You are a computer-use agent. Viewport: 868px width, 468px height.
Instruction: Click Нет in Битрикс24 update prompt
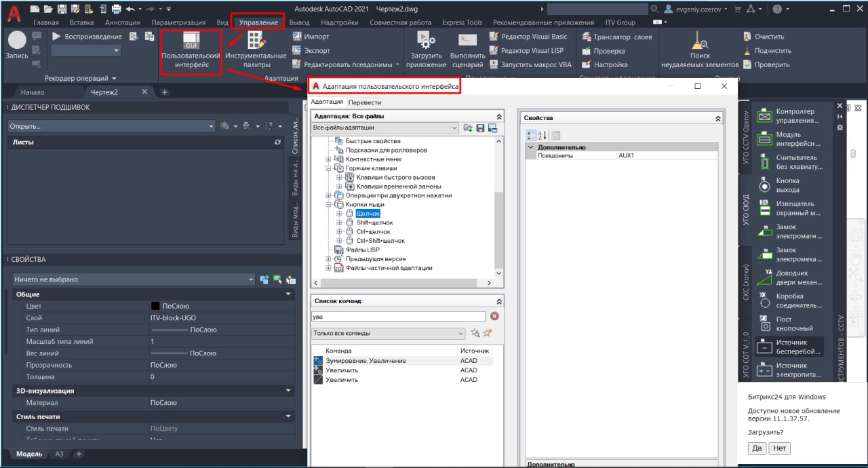[x=780, y=448]
